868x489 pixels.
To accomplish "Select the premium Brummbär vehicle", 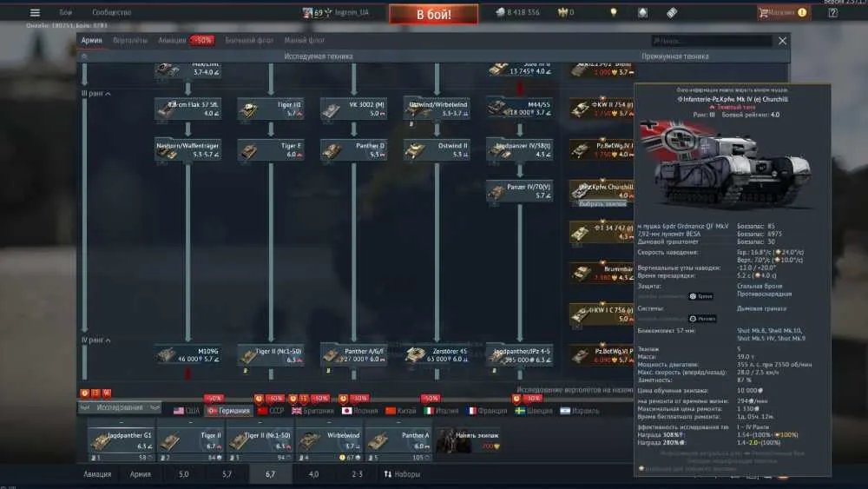I will click(602, 274).
